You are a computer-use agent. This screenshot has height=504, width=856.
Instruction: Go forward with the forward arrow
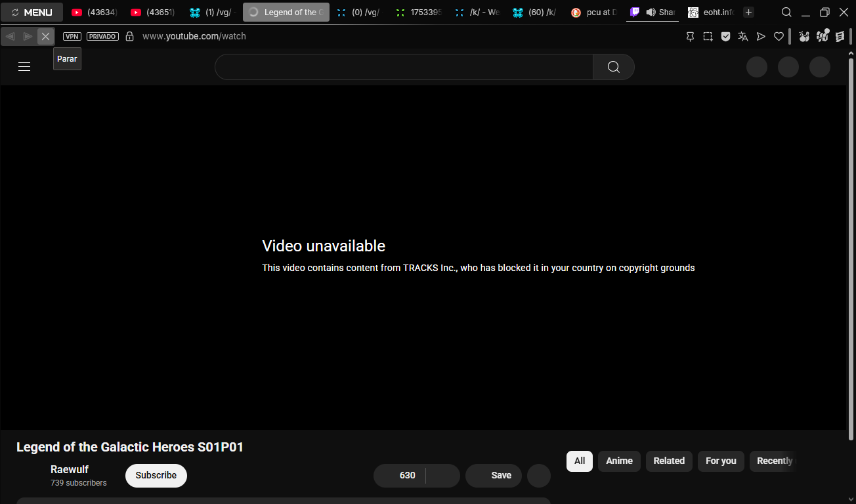click(x=28, y=36)
